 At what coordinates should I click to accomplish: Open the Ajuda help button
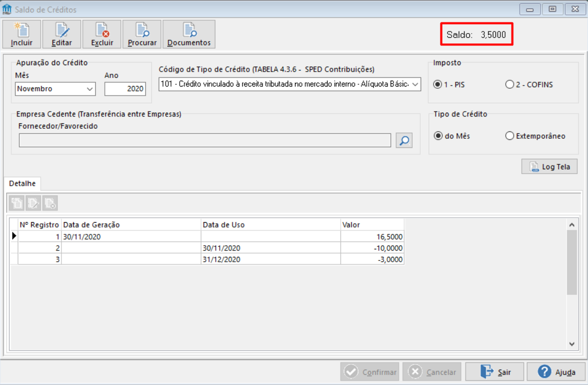tap(556, 372)
